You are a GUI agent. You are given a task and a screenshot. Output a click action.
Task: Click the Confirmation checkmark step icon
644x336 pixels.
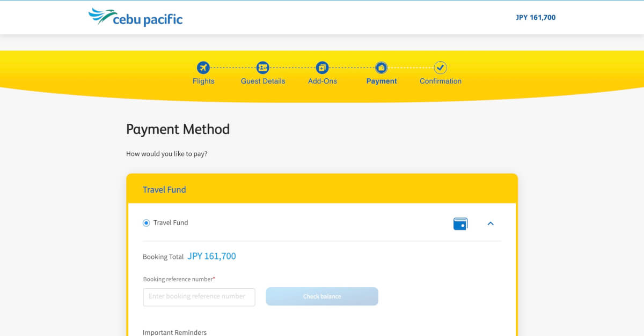click(x=441, y=68)
